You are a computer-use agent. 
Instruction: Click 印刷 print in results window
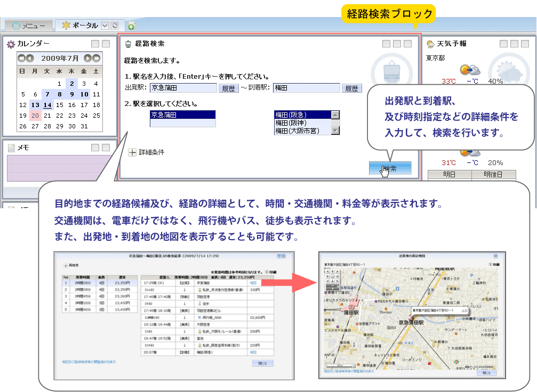point(270,272)
